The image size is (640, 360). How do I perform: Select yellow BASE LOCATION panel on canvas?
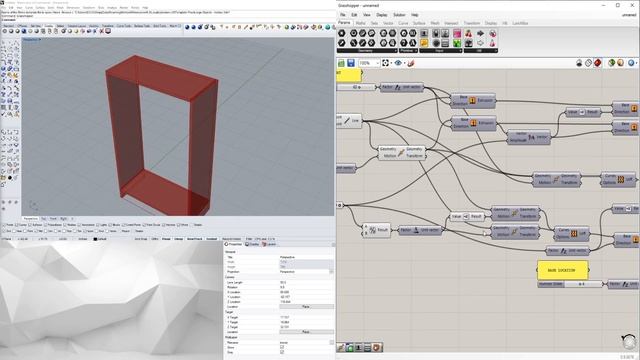pos(562,270)
